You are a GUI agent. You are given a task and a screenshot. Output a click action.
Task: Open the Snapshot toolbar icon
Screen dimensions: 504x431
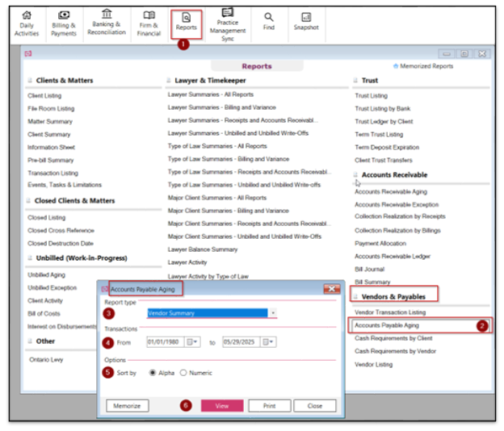click(x=306, y=22)
